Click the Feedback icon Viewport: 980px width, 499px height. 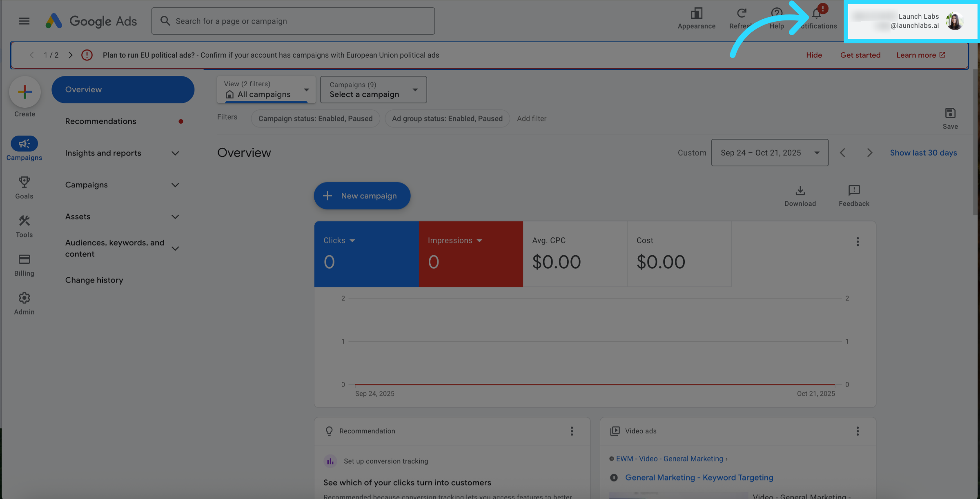tap(854, 196)
